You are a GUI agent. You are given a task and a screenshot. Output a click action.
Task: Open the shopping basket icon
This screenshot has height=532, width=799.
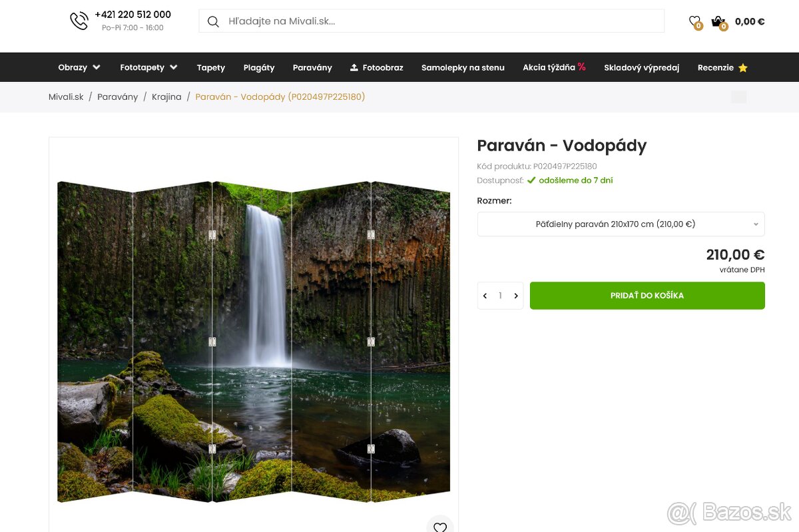tap(717, 21)
